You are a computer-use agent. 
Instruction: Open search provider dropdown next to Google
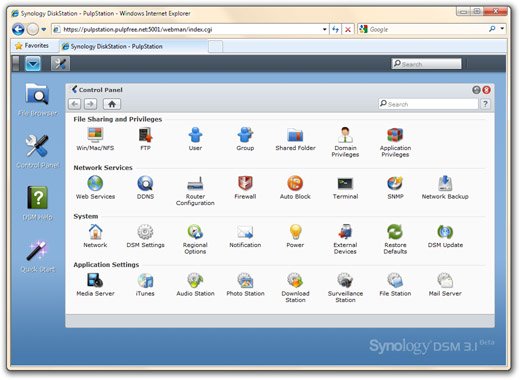tap(502, 29)
